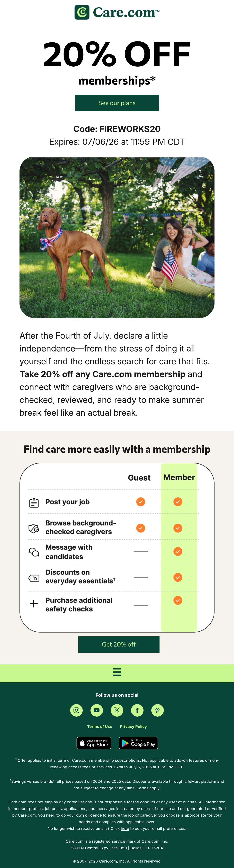This screenshot has height=868, width=234.
Task: Open the Terms of Use link
Action: click(100, 727)
